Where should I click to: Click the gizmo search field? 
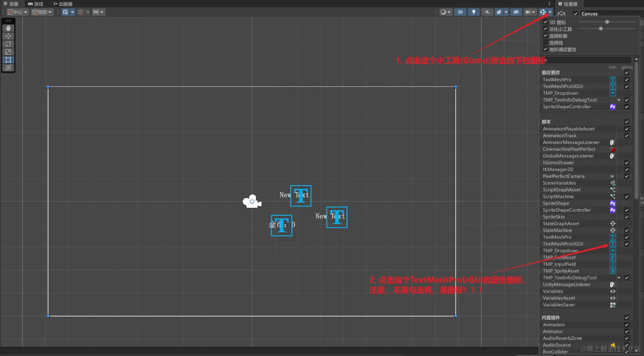click(x=587, y=60)
